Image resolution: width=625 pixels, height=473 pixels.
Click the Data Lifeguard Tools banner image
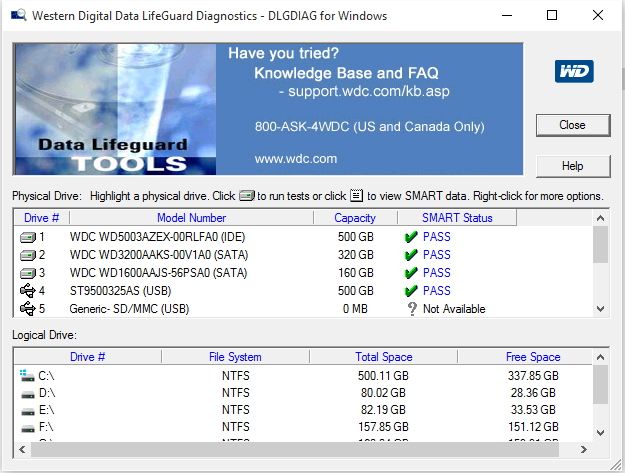[x=116, y=109]
